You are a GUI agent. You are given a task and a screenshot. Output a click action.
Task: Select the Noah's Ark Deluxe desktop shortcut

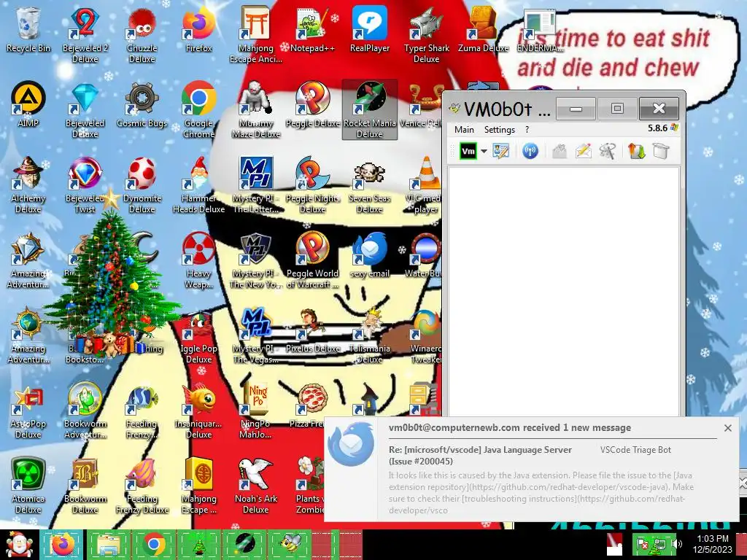pyautogui.click(x=256, y=486)
